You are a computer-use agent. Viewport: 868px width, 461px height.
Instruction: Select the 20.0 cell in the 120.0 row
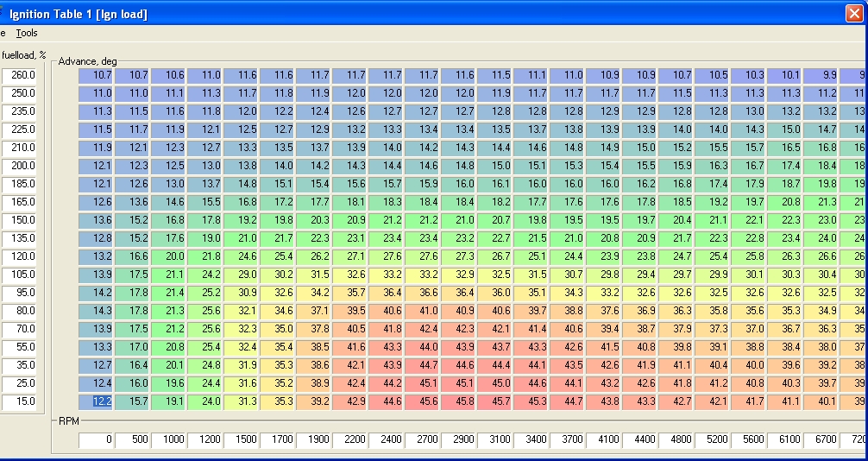(169, 256)
